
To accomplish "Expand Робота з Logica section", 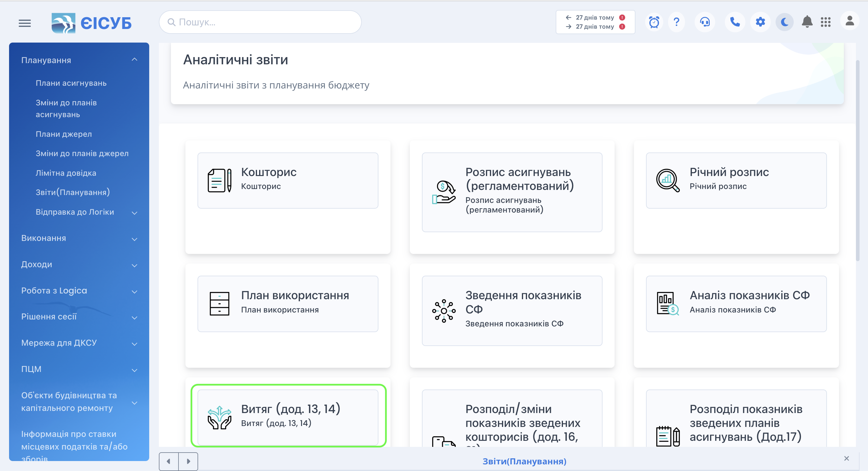I will click(134, 291).
